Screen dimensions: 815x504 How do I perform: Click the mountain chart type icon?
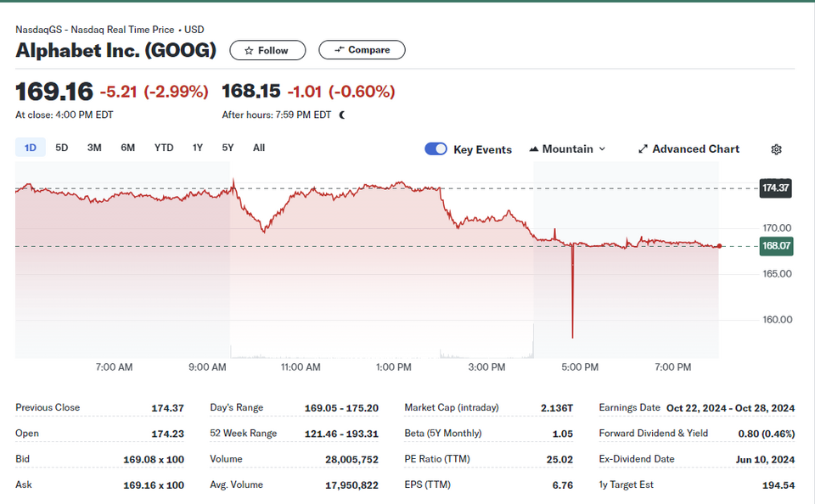click(534, 149)
